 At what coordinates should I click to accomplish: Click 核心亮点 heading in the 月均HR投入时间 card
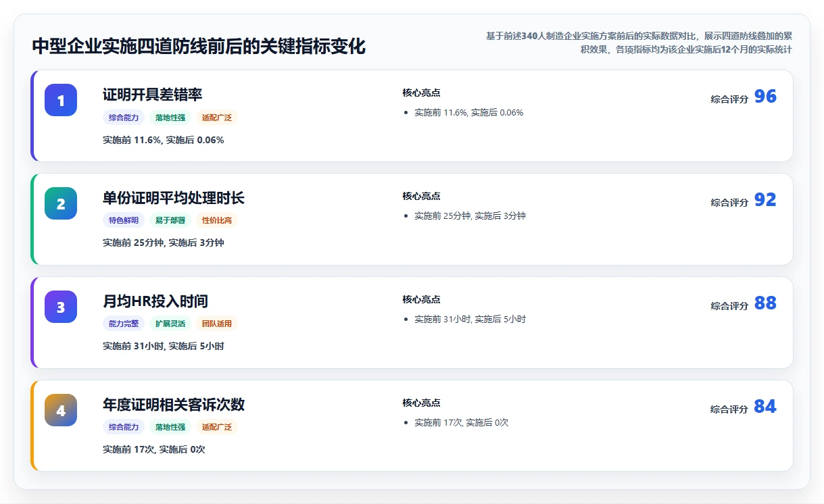pyautogui.click(x=421, y=299)
